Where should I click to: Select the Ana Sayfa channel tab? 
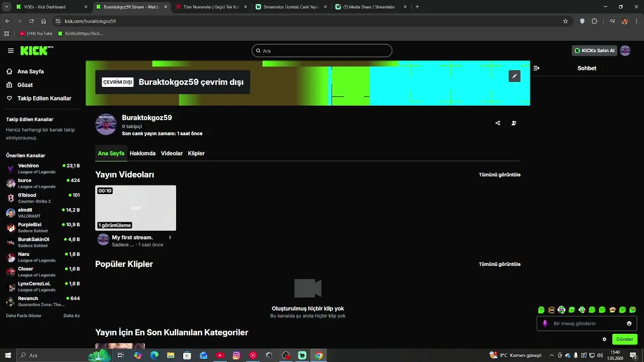tap(111, 153)
